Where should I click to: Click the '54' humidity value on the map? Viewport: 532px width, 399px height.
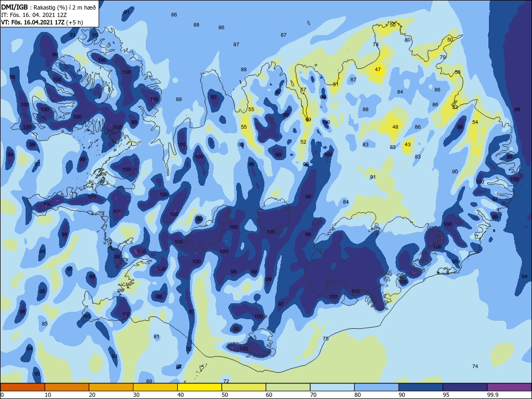475,122
